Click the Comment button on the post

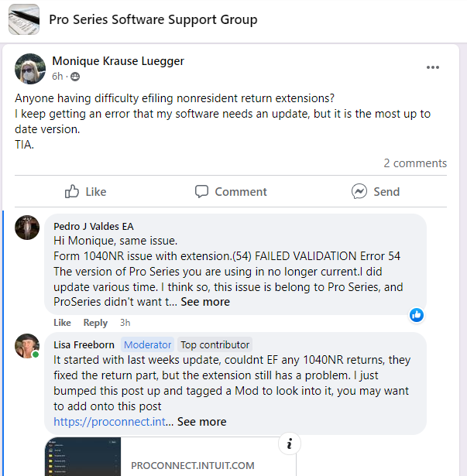231,191
